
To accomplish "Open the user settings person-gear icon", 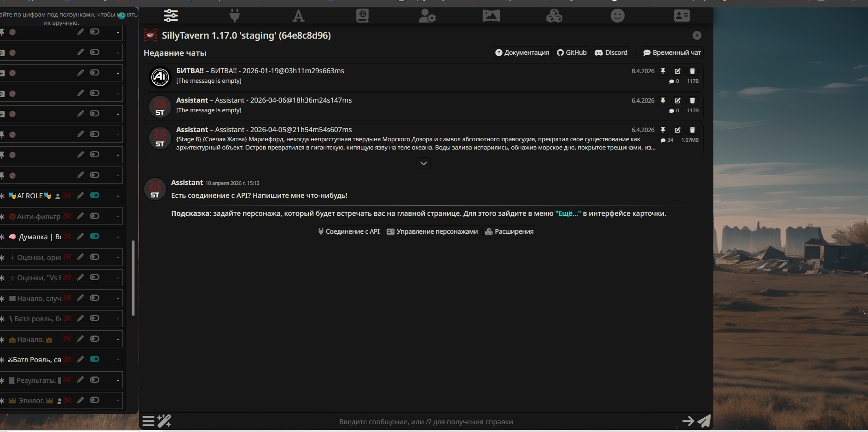I will pos(427,16).
